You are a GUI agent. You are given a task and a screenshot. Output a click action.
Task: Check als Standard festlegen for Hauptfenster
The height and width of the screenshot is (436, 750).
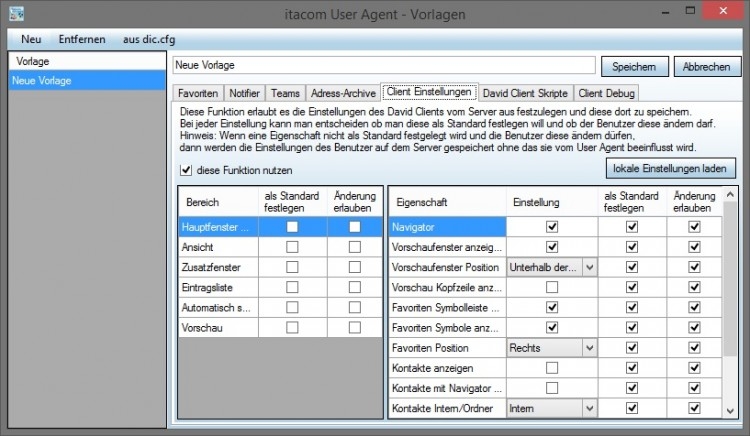click(x=292, y=227)
